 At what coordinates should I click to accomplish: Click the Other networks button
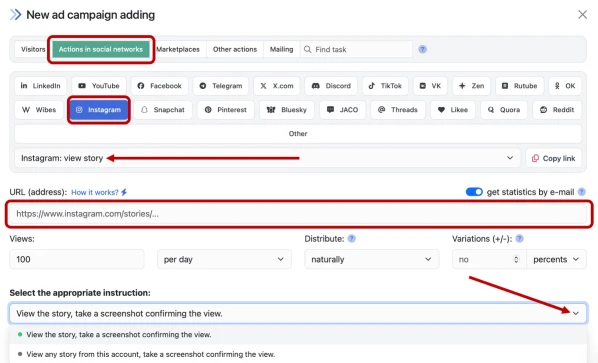298,134
